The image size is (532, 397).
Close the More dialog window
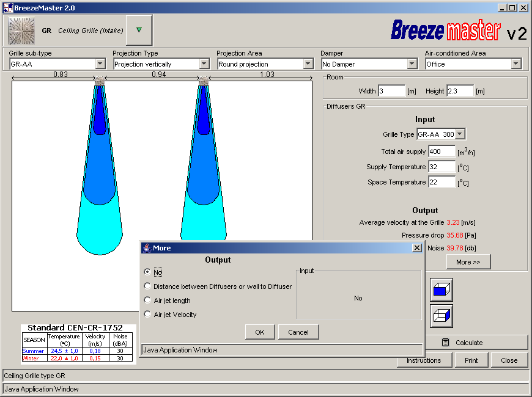[417, 248]
